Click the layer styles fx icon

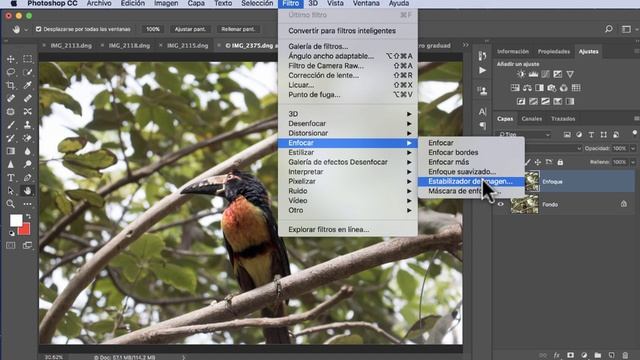tap(556, 356)
